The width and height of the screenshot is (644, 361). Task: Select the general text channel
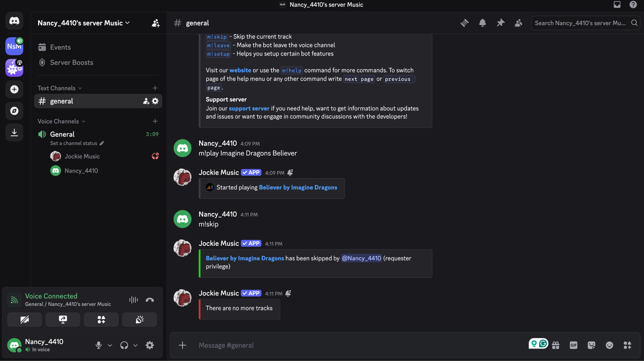(98, 101)
